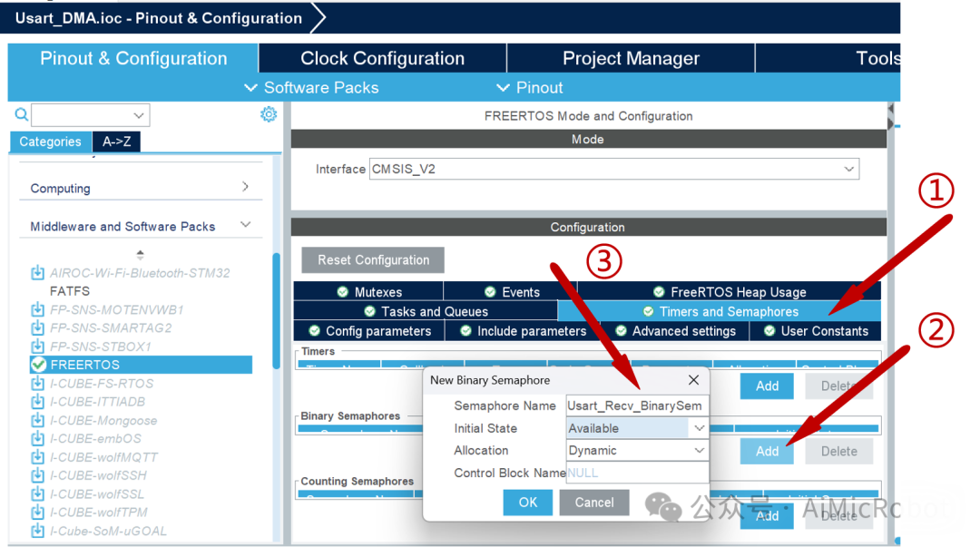980x547 pixels.
Task: Click the Usart_DMA.ioc breadcrumb
Action: [159, 18]
